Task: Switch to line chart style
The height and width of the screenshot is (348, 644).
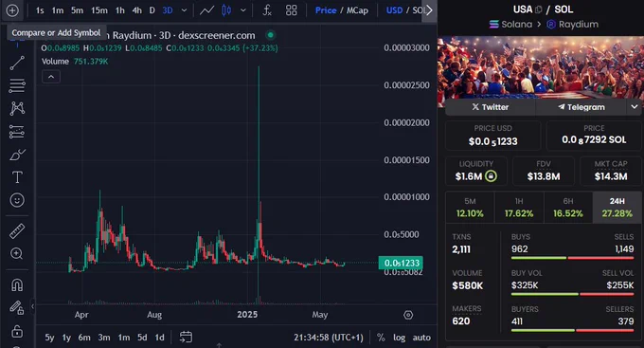Action: pyautogui.click(x=206, y=10)
